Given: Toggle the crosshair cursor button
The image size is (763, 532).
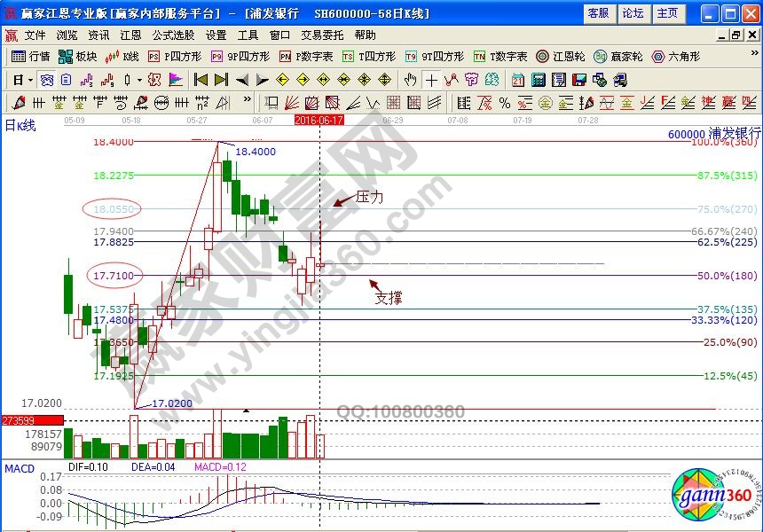Looking at the screenshot, I should tap(431, 80).
